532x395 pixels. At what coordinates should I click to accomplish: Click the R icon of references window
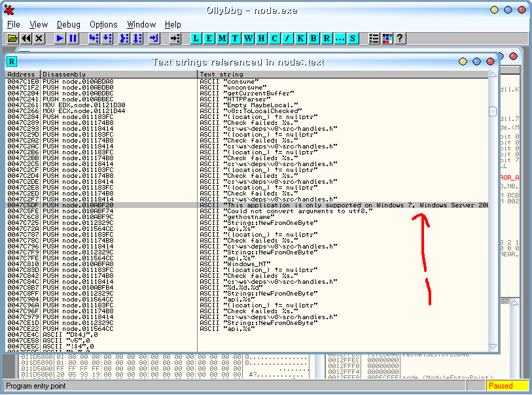point(12,61)
